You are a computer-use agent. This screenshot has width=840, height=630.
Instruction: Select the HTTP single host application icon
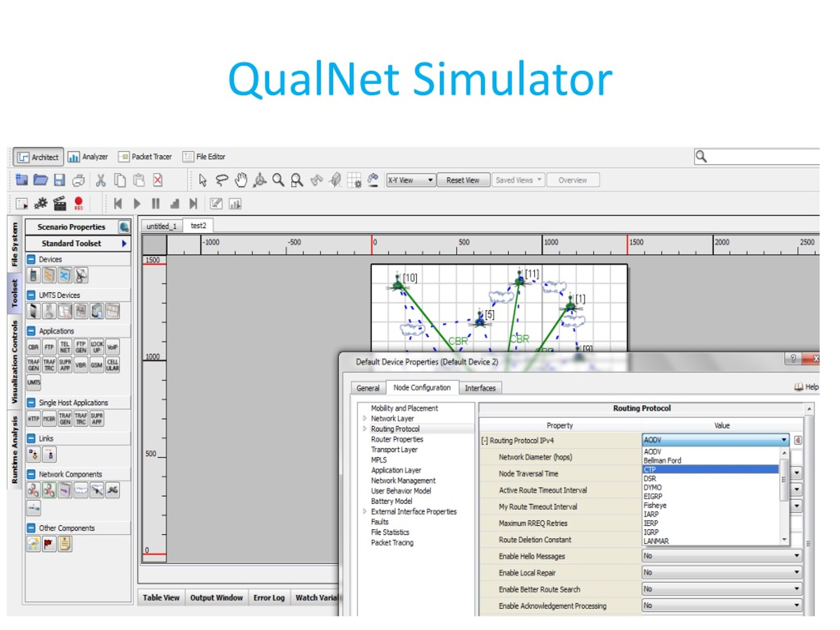(x=33, y=419)
